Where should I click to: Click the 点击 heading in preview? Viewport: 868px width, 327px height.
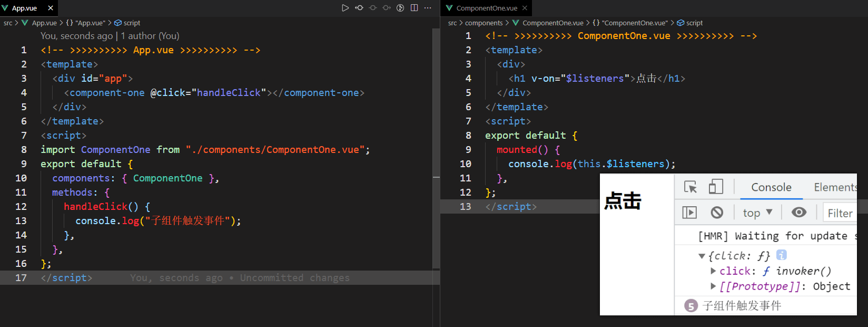pos(623,201)
